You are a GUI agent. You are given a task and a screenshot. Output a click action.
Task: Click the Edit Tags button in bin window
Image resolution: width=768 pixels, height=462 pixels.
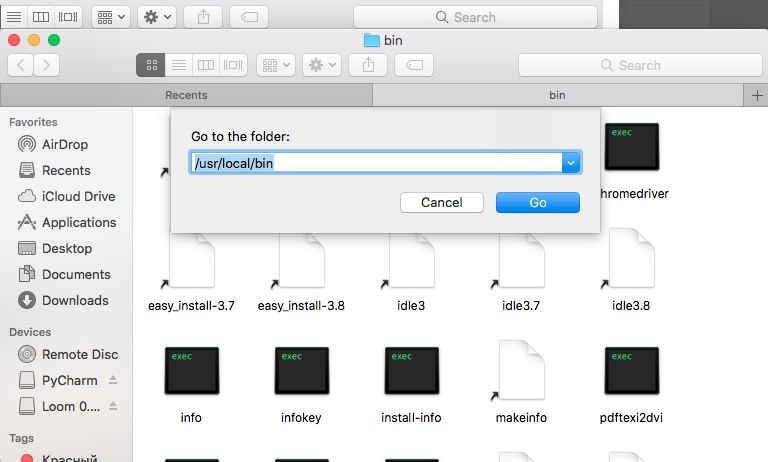[414, 65]
